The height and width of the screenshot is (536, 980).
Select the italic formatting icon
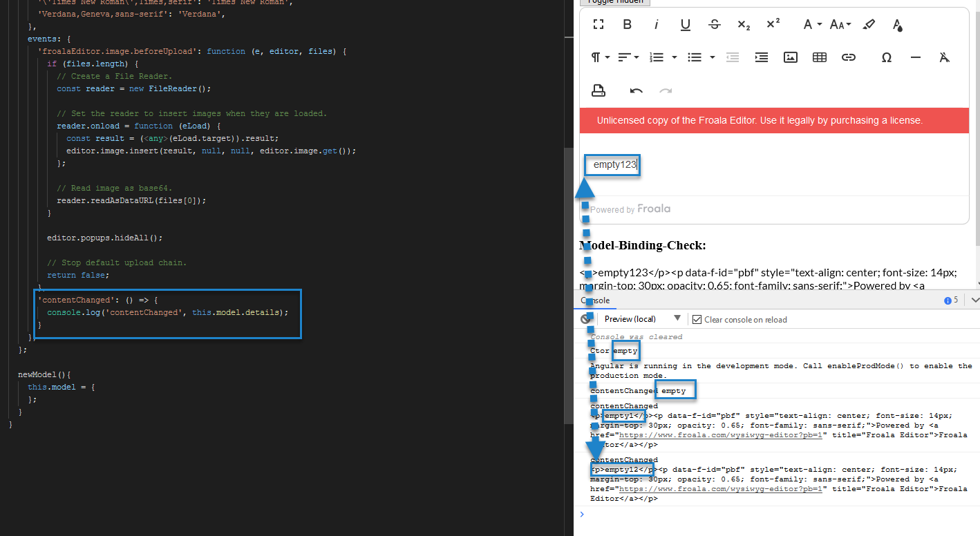pyautogui.click(x=656, y=24)
